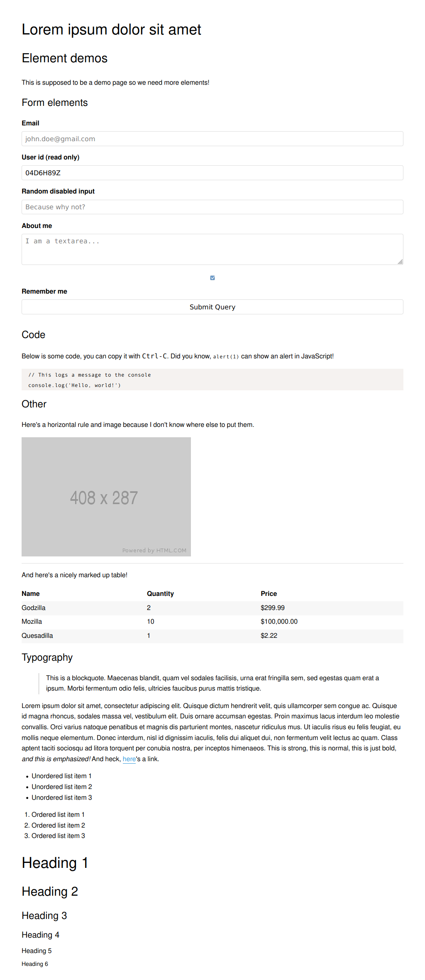Select the Godzilla table row name
425x980 pixels.
point(34,608)
